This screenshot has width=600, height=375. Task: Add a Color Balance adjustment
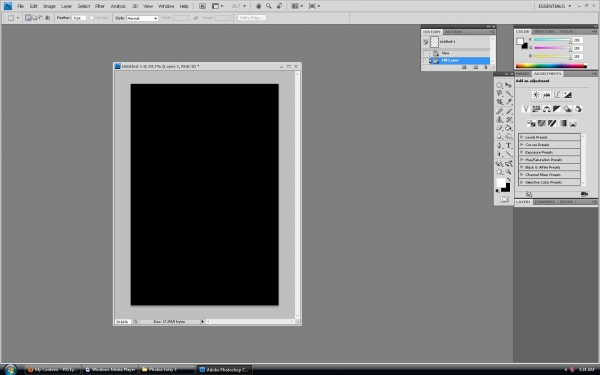tap(546, 109)
